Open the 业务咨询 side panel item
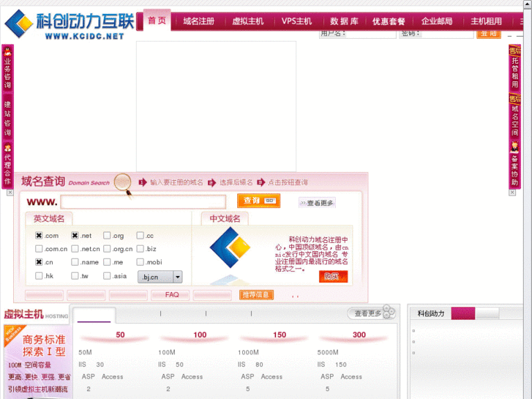532x399 pixels. [7, 68]
